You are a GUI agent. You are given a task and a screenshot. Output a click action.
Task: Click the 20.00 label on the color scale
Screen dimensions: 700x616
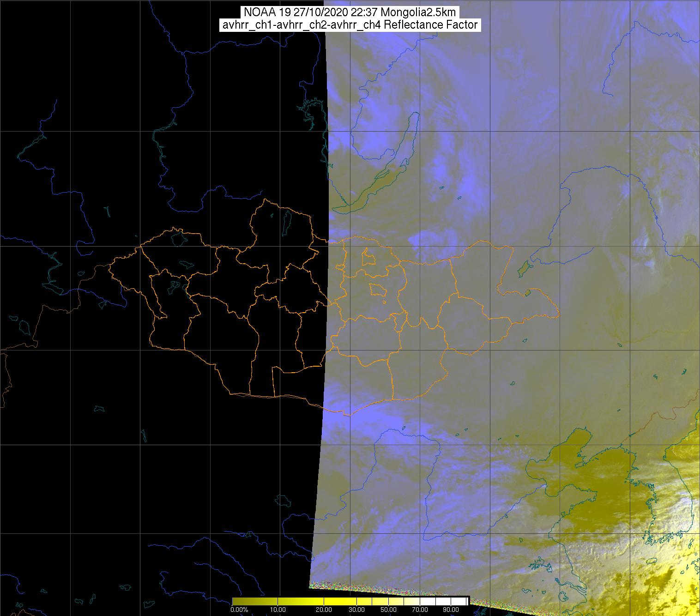click(x=323, y=610)
